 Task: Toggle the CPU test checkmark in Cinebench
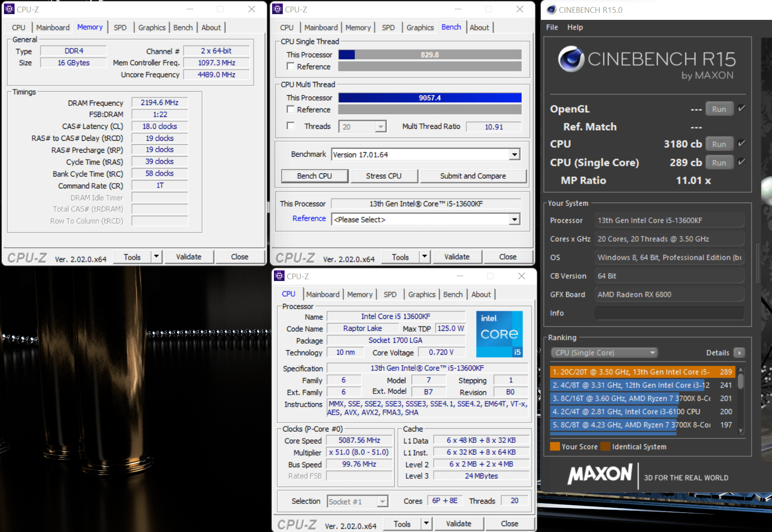click(x=742, y=143)
